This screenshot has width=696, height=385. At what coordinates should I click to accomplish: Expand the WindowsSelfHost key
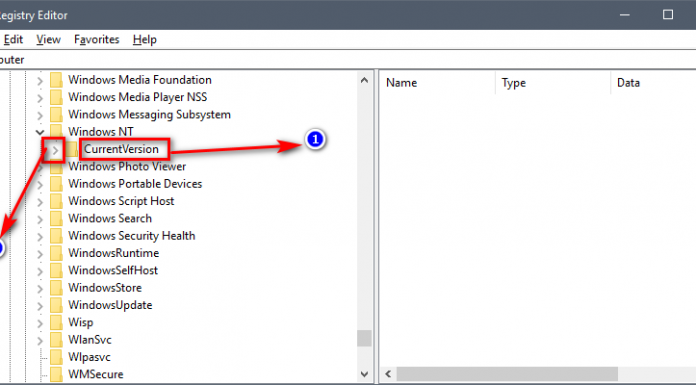point(40,271)
